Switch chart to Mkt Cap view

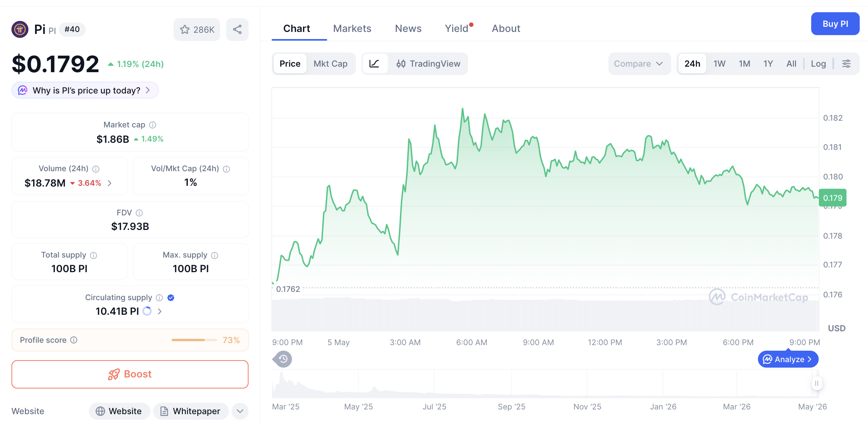pos(331,64)
